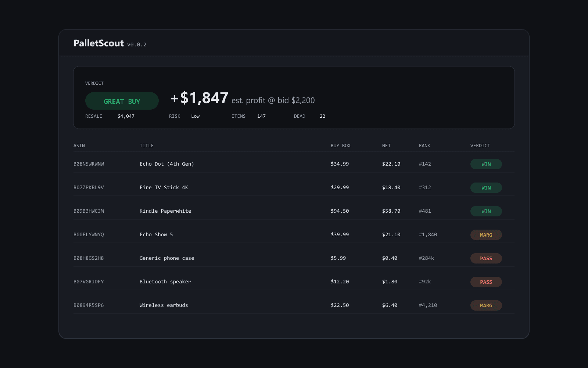Click the NET column header

386,146
